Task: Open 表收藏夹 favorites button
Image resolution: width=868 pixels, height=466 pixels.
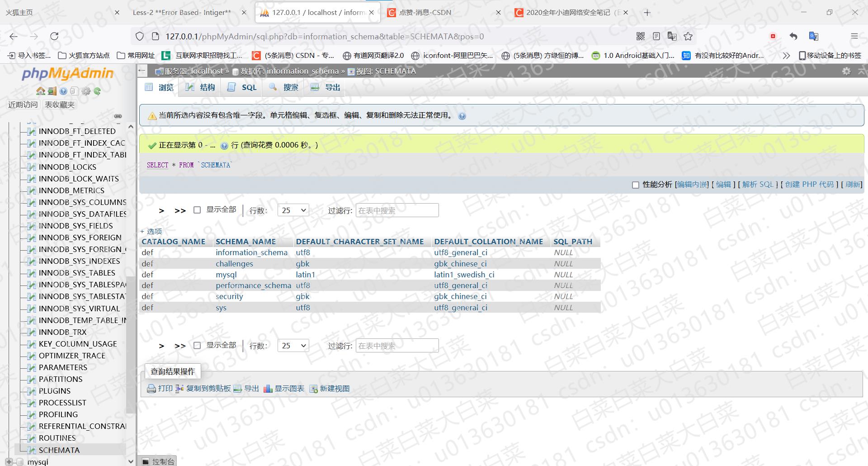Action: click(60, 105)
